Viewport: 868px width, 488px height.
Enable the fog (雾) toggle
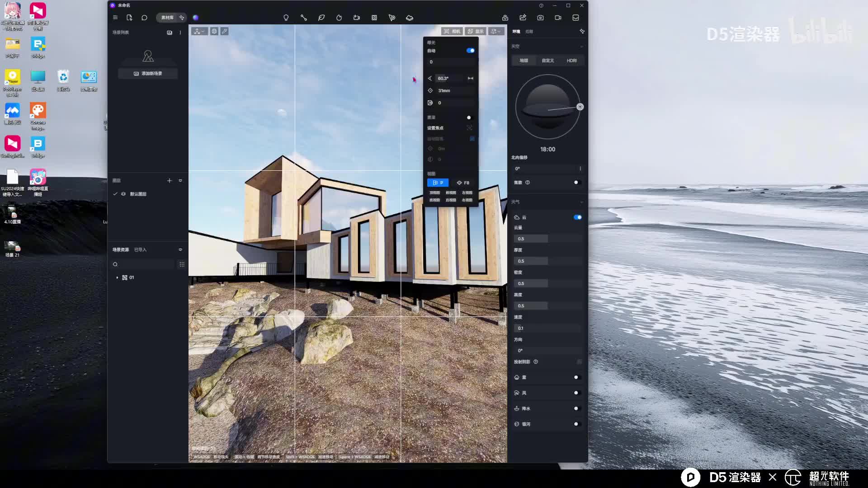click(x=576, y=377)
